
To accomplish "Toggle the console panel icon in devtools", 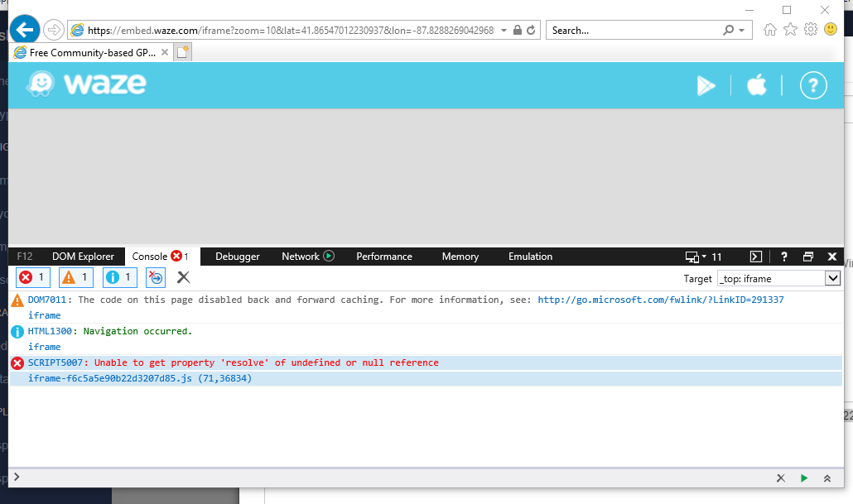I will (756, 257).
